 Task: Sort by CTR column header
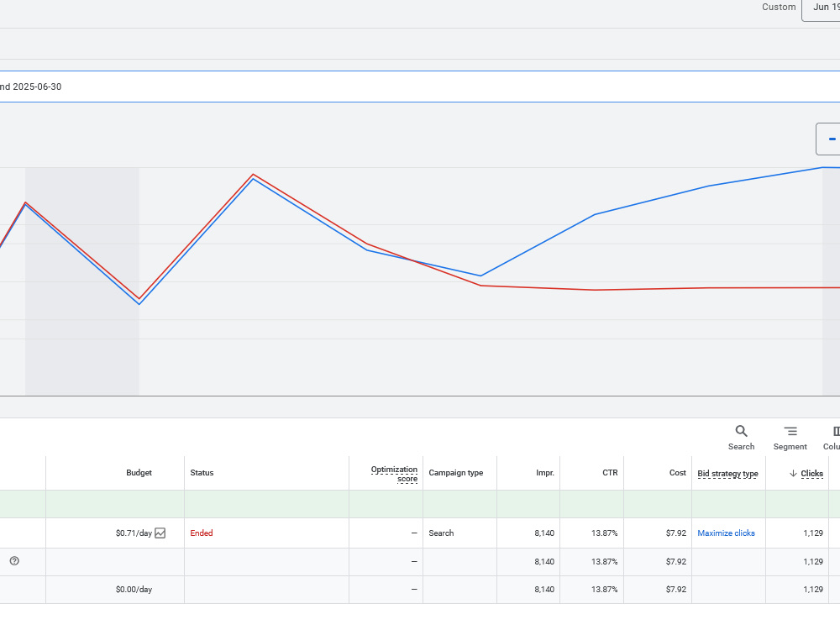click(x=610, y=472)
